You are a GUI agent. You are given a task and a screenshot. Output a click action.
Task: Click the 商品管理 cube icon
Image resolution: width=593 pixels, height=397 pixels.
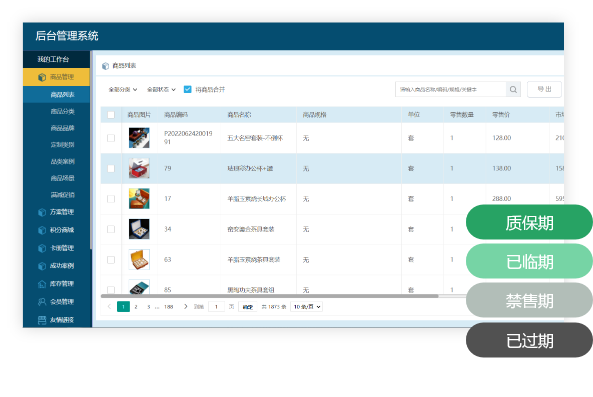tap(42, 77)
